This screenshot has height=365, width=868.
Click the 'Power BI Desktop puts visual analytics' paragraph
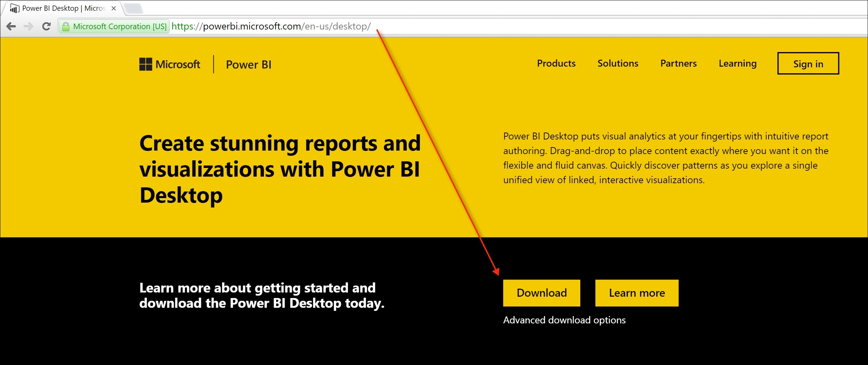click(x=666, y=158)
